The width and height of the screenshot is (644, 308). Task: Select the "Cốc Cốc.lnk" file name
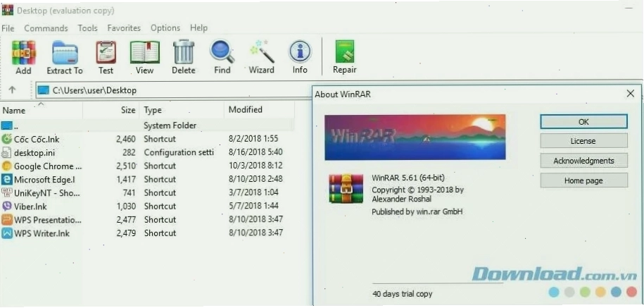pyautogui.click(x=37, y=139)
